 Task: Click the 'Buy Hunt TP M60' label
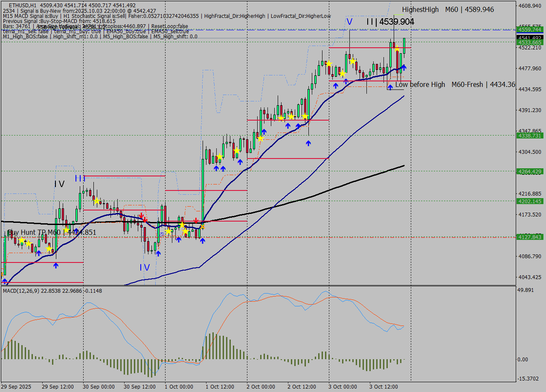[52, 232]
